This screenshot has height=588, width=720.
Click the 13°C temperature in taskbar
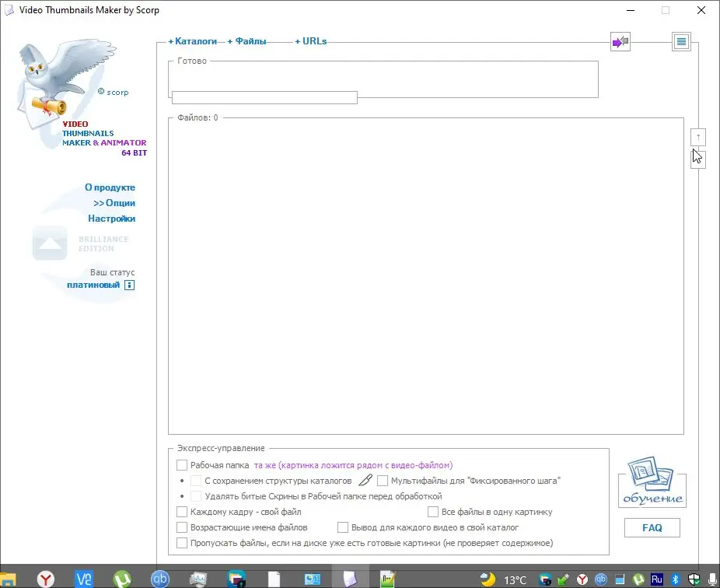[x=516, y=579]
